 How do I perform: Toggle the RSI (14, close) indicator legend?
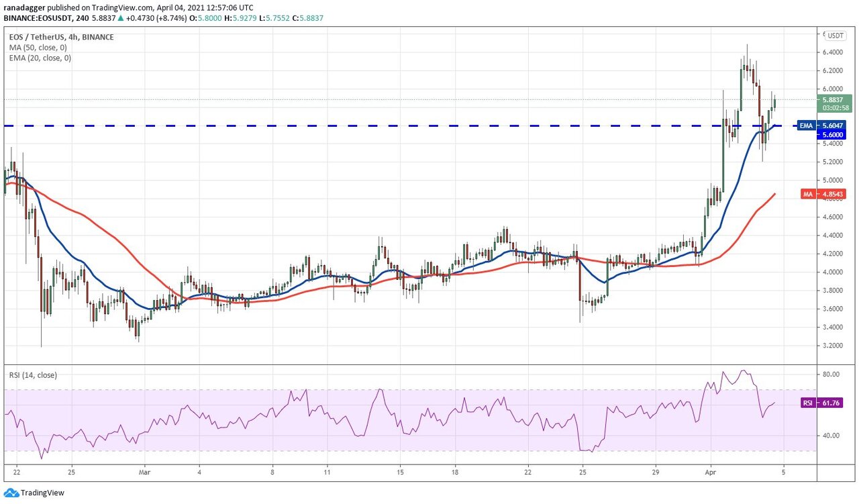pyautogui.click(x=35, y=375)
